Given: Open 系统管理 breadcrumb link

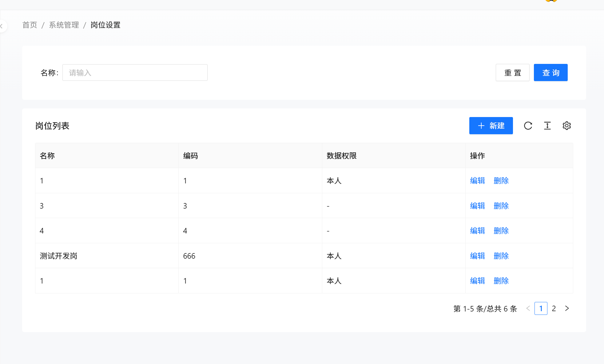Looking at the screenshot, I should pyautogui.click(x=64, y=25).
